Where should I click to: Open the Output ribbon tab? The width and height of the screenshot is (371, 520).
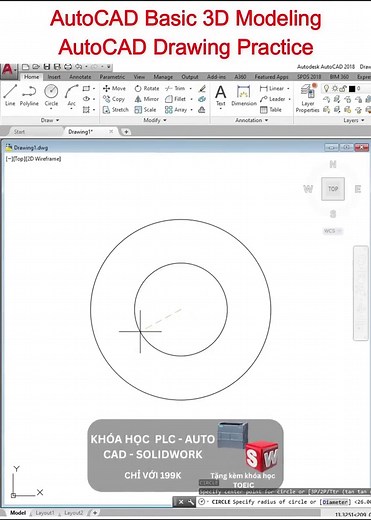[x=190, y=77]
